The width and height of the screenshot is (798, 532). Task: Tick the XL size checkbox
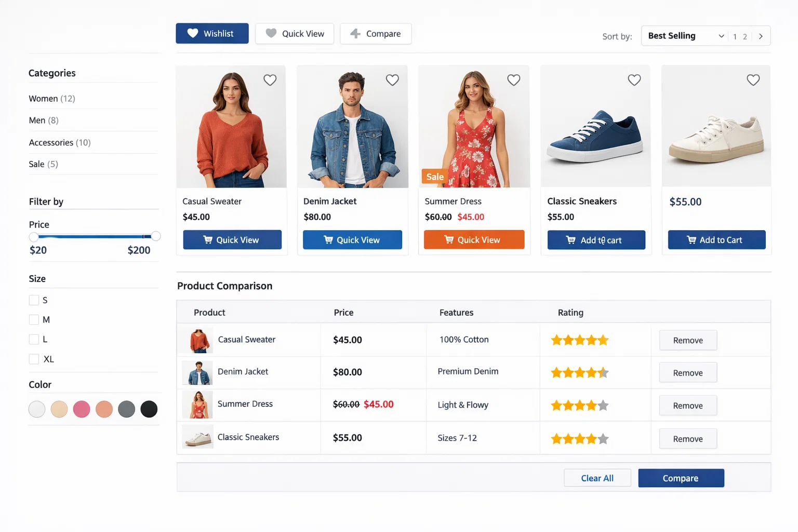point(34,359)
